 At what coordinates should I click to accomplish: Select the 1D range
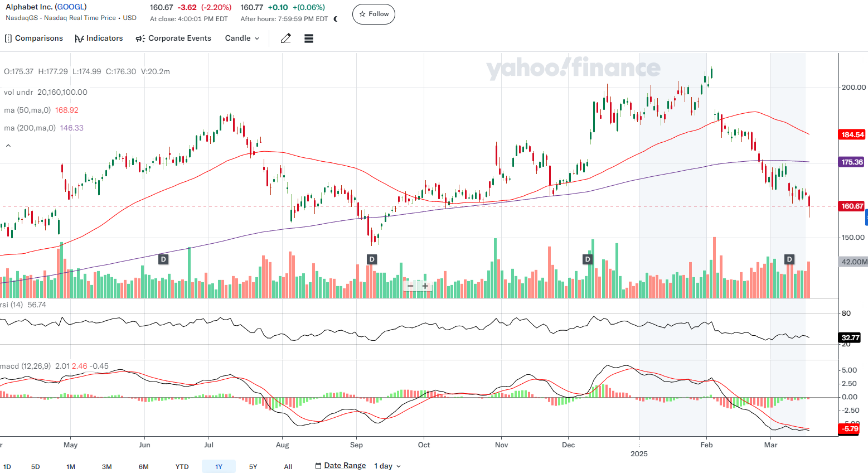[7, 467]
